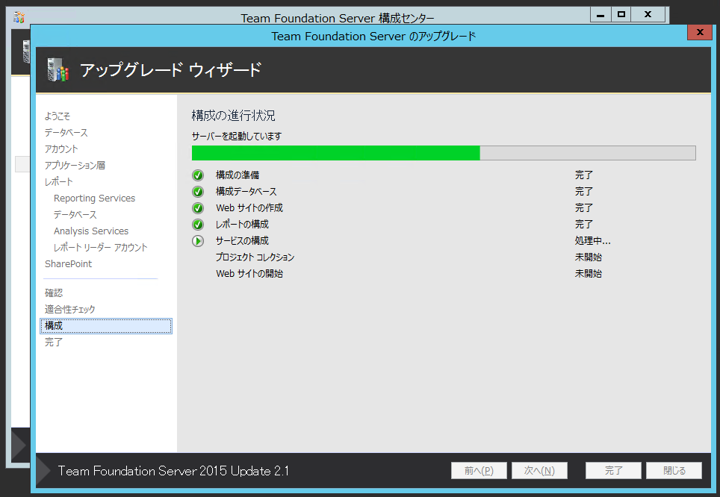Click the アップグレード ウィザード header title

tap(171, 70)
